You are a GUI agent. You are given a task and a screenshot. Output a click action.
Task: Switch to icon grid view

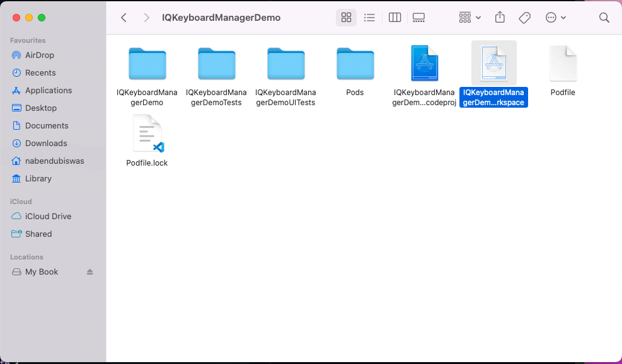click(346, 18)
